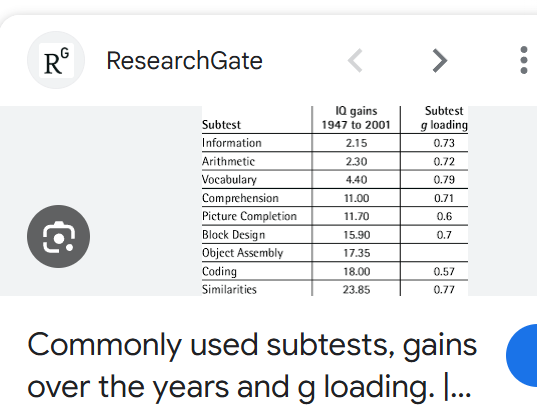537x416 pixels.
Task: Click the ResearchGate source name
Action: coord(184,61)
